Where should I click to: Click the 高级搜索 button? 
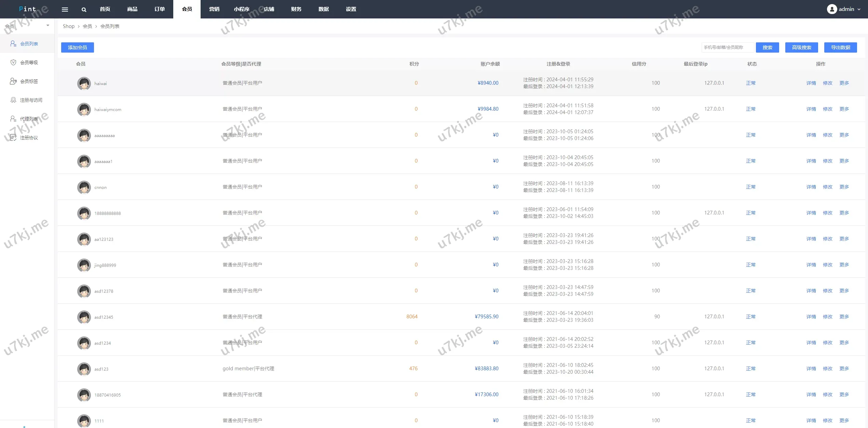click(x=801, y=47)
